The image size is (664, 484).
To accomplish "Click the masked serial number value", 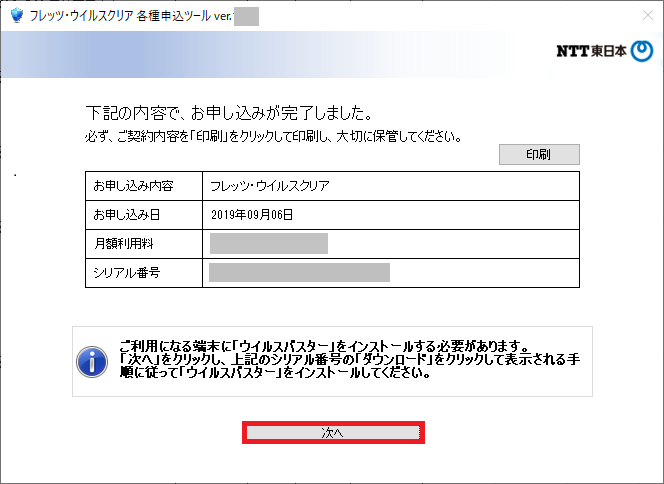I will click(x=298, y=273).
